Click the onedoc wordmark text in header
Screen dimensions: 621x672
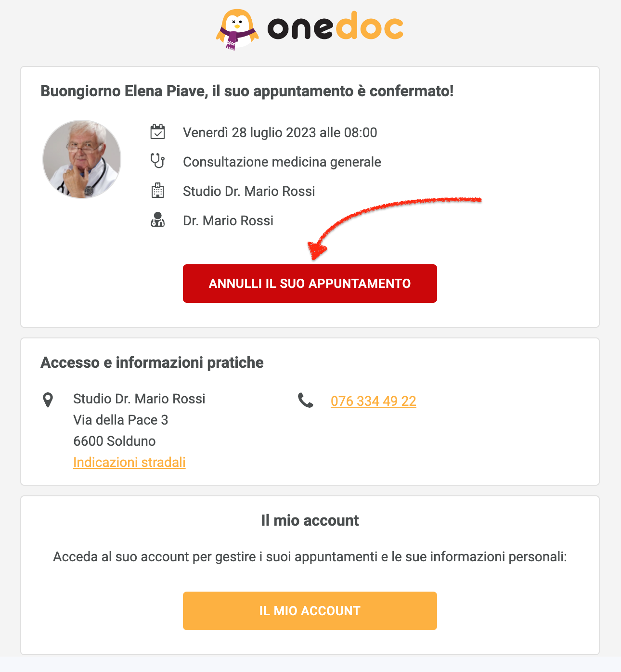(x=335, y=28)
